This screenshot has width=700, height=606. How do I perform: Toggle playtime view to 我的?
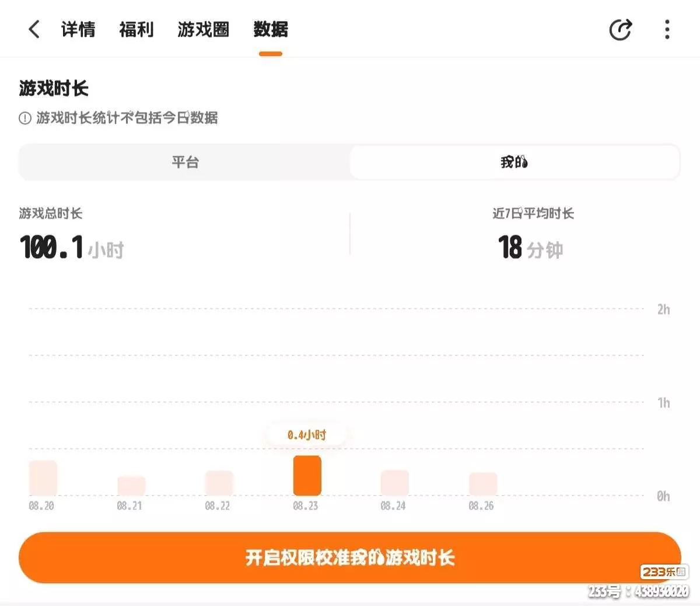pos(514,162)
